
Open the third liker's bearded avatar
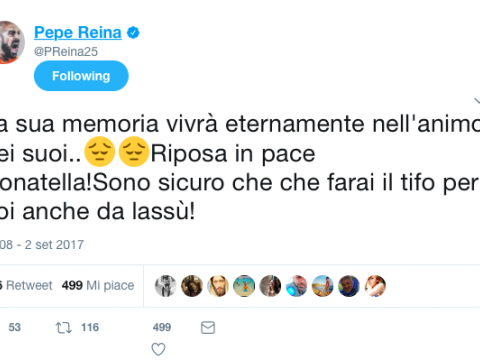point(218,286)
